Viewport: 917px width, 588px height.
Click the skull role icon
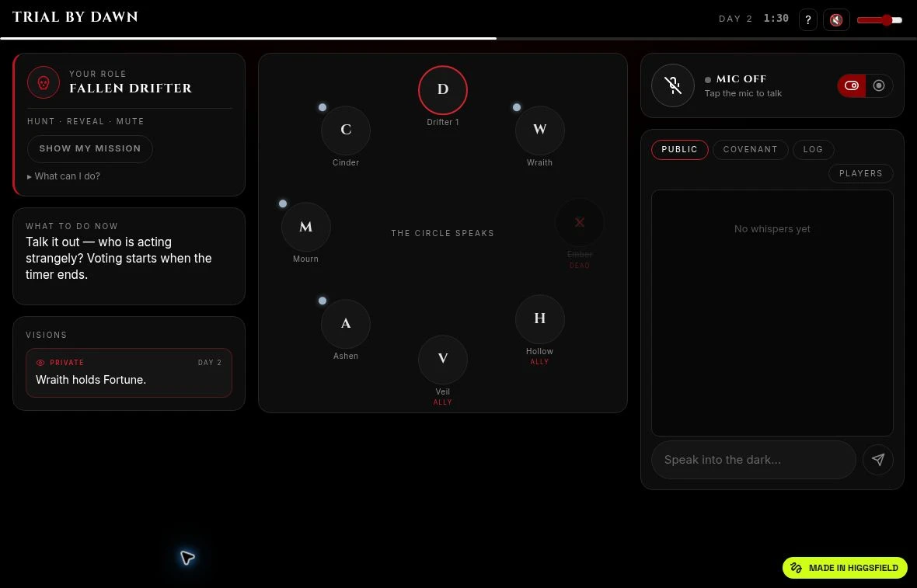tap(44, 82)
